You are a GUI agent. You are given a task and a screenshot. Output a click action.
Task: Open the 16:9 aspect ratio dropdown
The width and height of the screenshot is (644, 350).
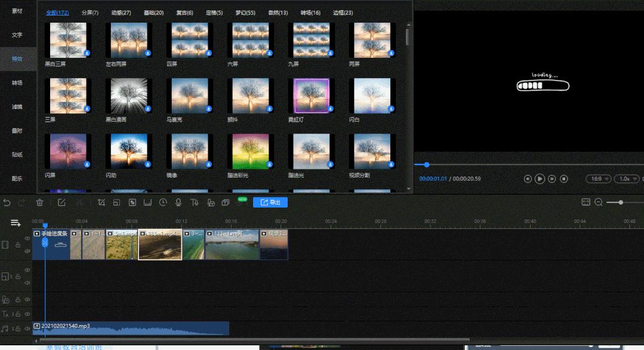(x=597, y=178)
